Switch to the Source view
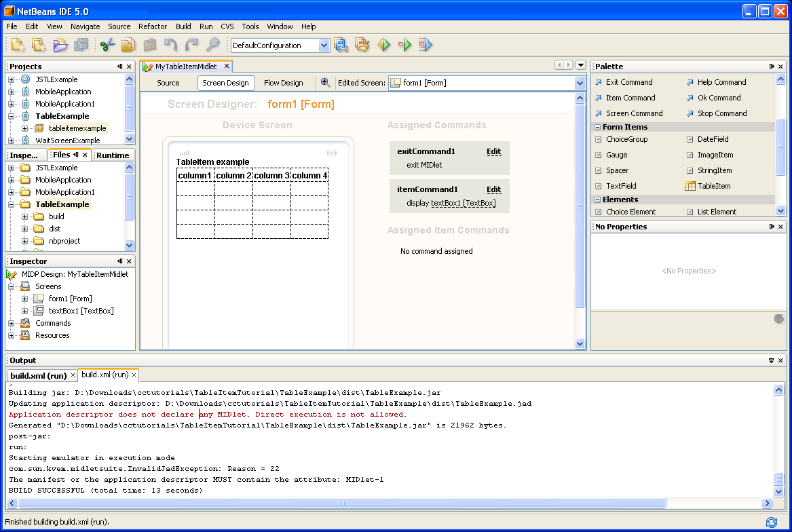The image size is (792, 532). coord(168,83)
